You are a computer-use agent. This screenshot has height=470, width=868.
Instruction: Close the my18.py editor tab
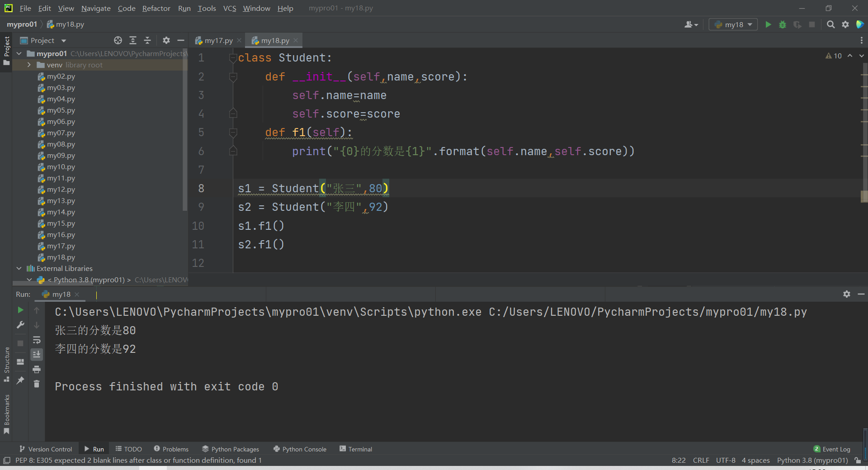(x=296, y=40)
